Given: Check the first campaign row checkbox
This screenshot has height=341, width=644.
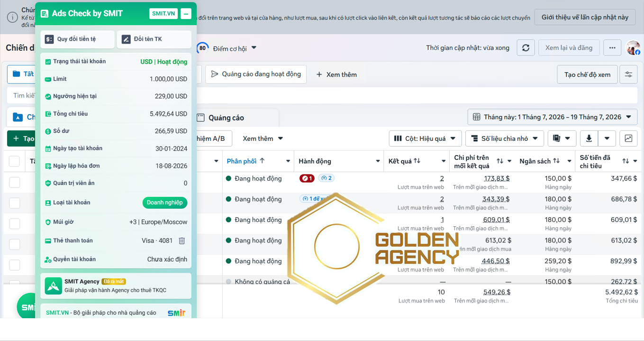Looking at the screenshot, I should point(15,182).
